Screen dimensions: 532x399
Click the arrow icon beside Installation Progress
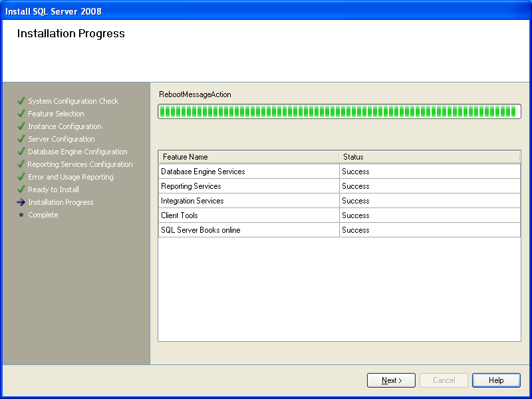[x=21, y=202]
